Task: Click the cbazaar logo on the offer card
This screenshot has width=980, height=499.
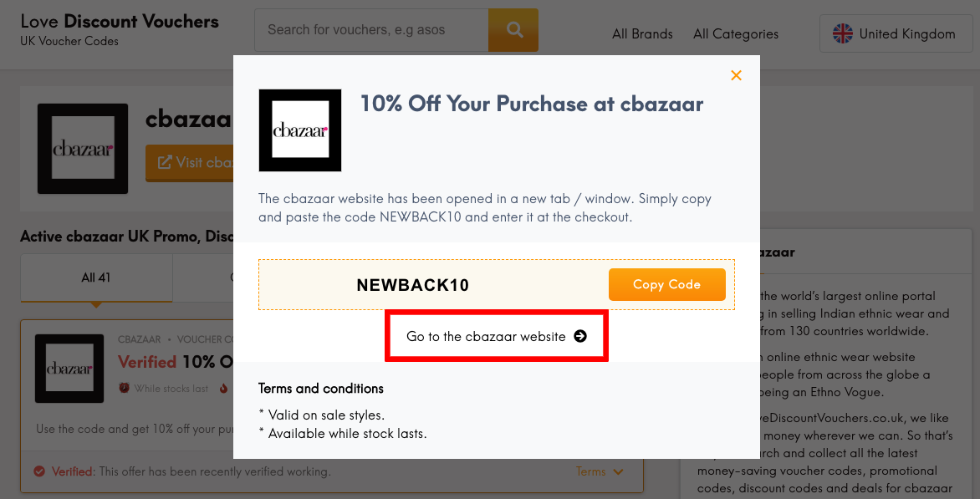Action: (x=69, y=368)
